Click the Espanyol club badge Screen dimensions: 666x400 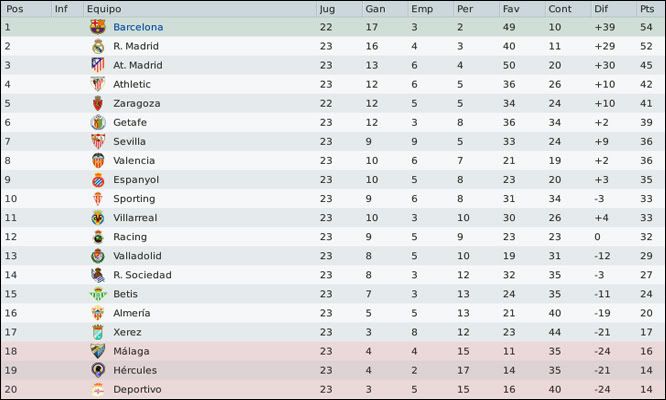point(98,180)
